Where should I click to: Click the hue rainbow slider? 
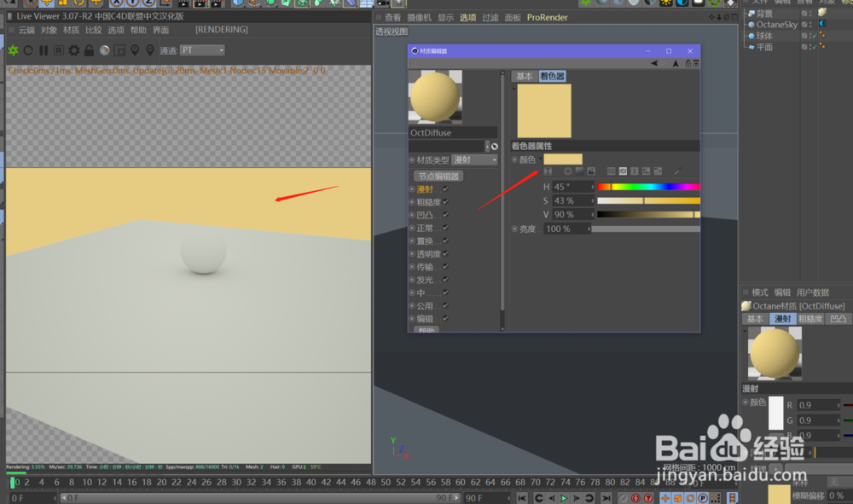pos(648,187)
